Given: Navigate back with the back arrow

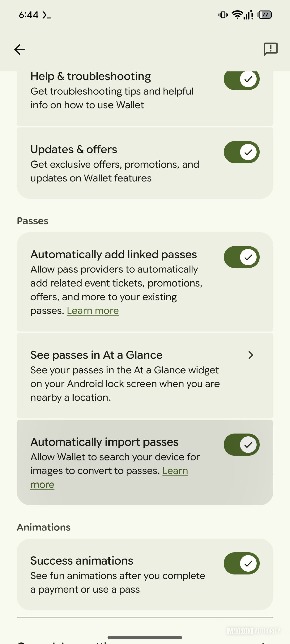Looking at the screenshot, I should click(x=19, y=49).
